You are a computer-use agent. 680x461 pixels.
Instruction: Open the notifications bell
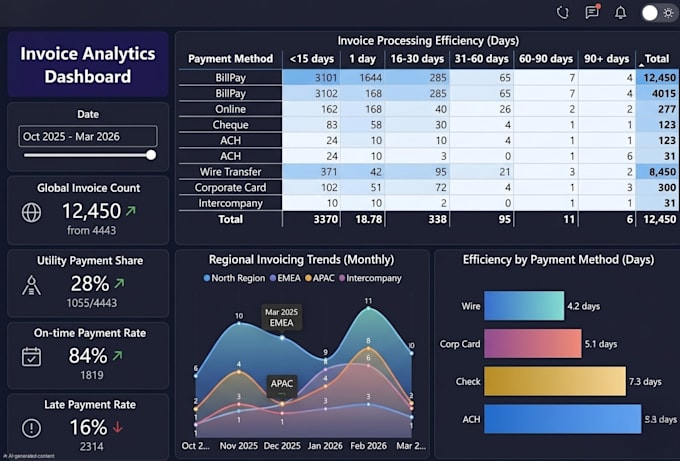pos(621,13)
